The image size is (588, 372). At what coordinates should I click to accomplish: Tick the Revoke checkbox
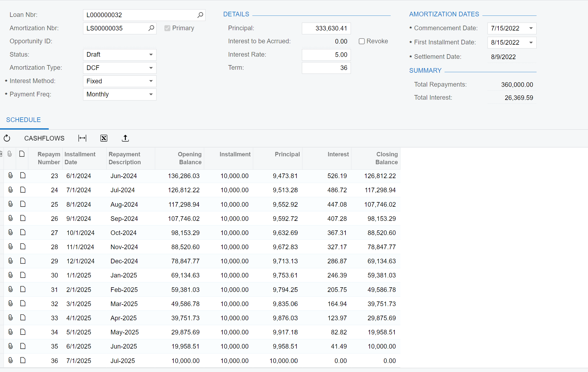[x=362, y=41]
